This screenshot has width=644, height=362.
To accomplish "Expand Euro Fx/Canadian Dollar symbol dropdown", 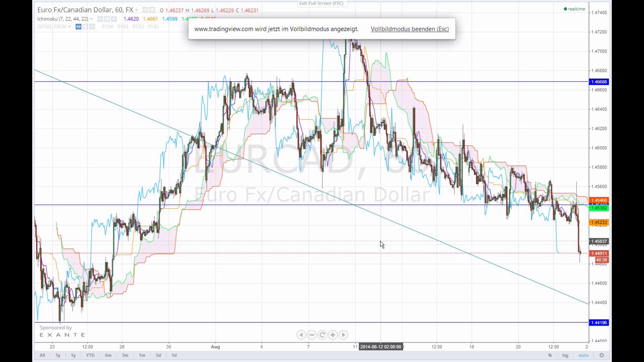I will click(x=137, y=10).
